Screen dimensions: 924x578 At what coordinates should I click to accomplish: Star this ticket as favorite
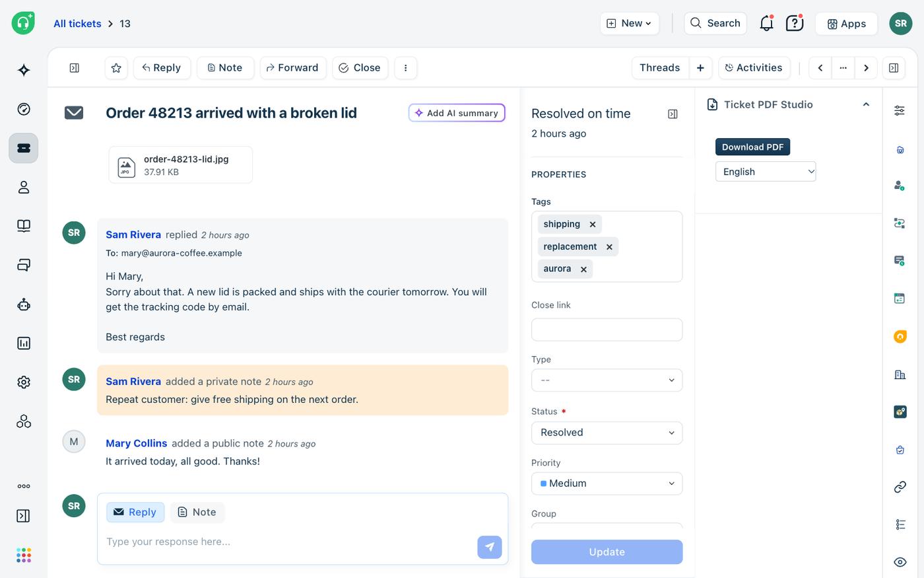(116, 68)
